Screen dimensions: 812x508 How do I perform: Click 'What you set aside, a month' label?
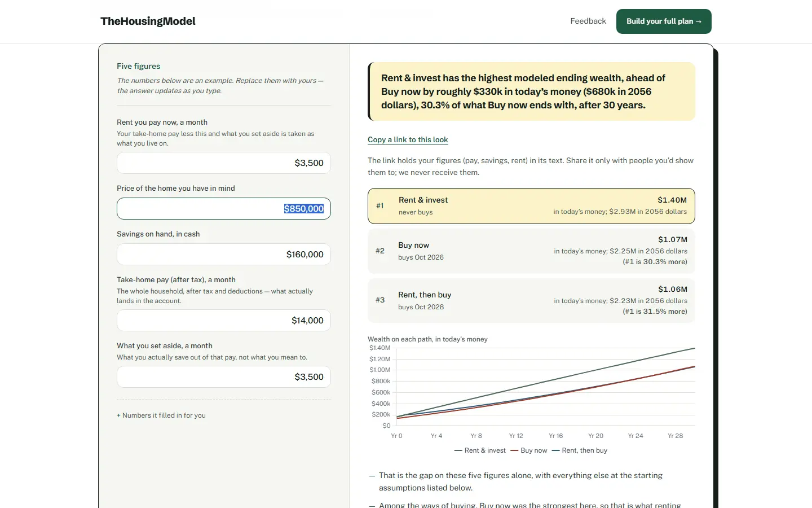tap(165, 346)
